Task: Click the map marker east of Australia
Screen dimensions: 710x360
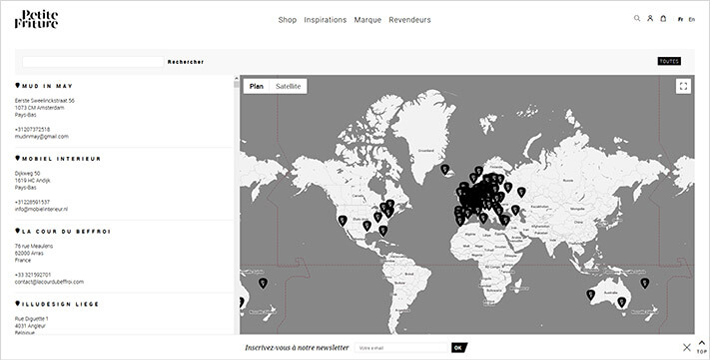Action: pos(645,283)
